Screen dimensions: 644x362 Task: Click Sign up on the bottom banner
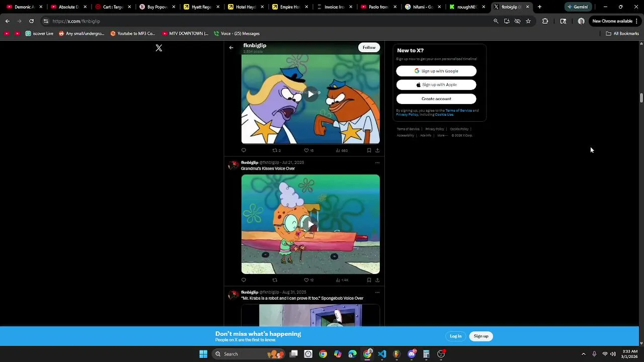[481, 336]
